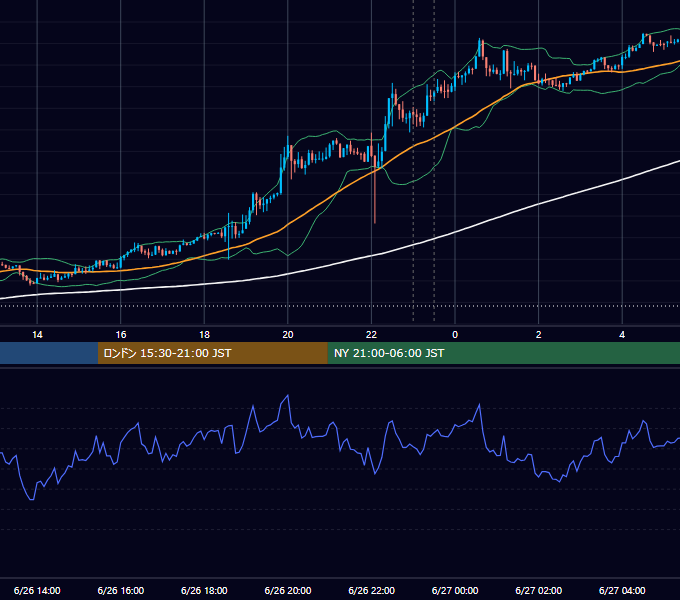Viewport: 680px width, 600px height.
Task: Click the 6/26 14:00 date label
Action: click(37, 590)
